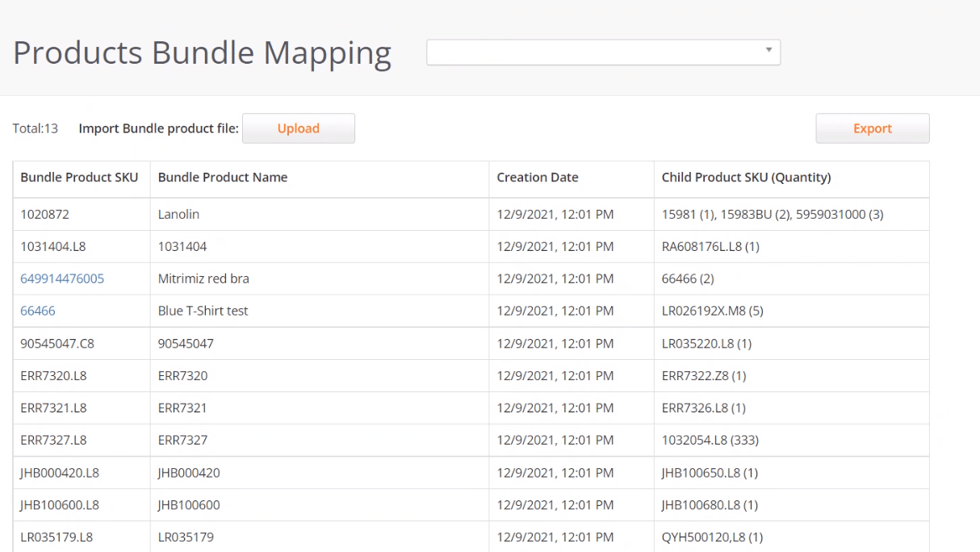Viewport: 980px width, 552px height.
Task: Select the JHB100600 bundle name cell
Action: (320, 504)
